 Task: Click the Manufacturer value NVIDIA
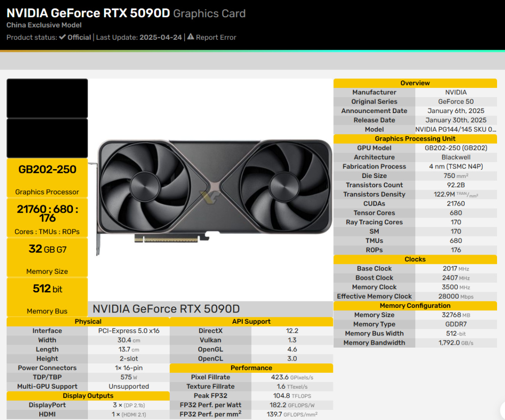456,93
